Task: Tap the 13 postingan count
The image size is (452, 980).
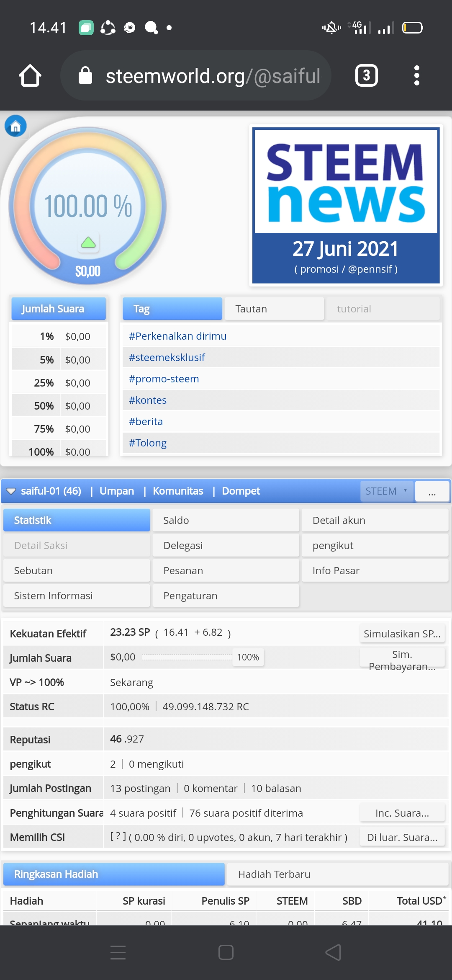Action: (x=140, y=788)
